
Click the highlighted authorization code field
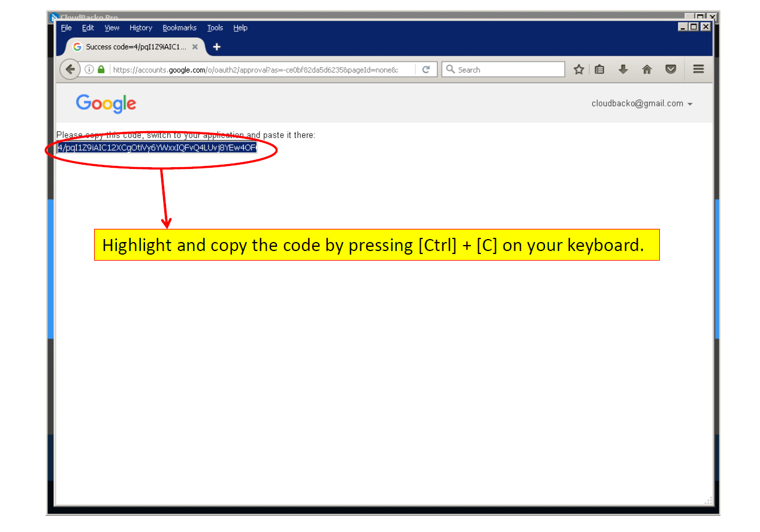(x=157, y=148)
